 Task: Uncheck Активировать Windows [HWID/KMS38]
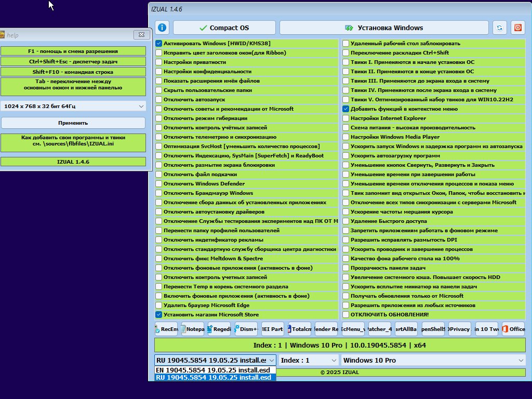click(x=159, y=44)
